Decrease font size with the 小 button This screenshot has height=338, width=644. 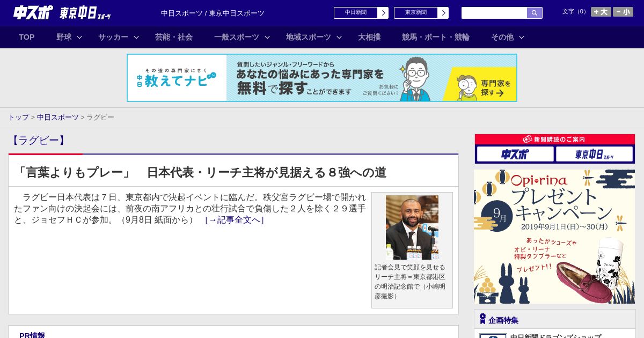pos(623,12)
